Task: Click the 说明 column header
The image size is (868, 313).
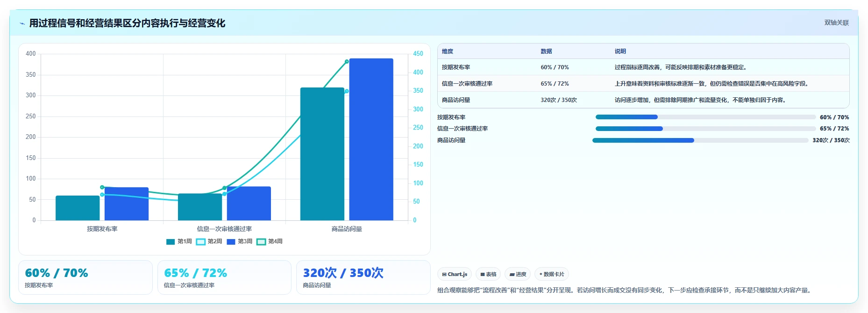Action: click(620, 51)
